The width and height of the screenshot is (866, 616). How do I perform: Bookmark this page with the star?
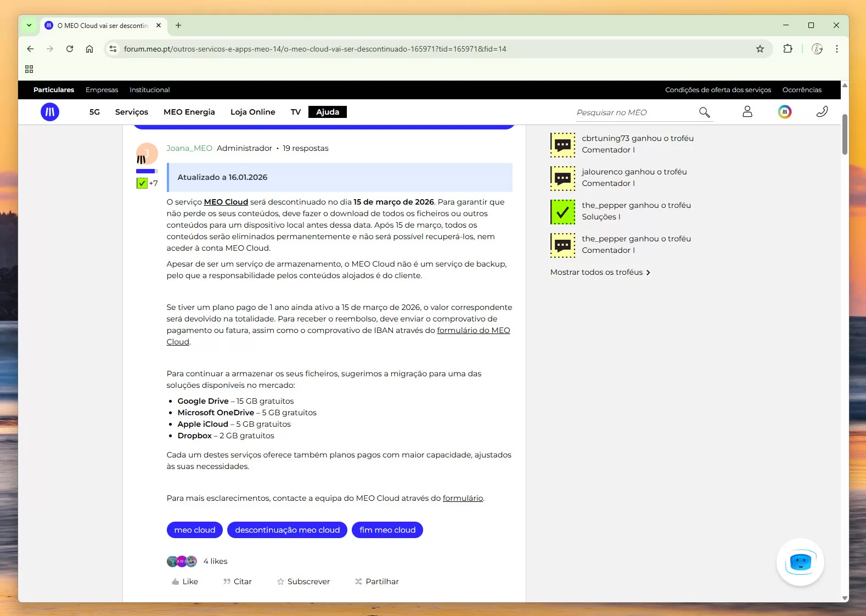pos(760,49)
